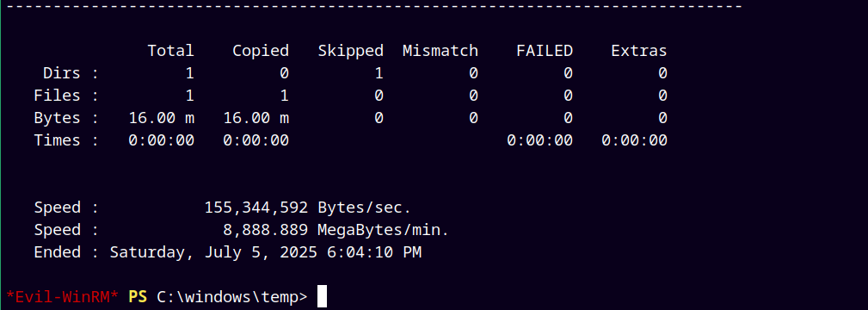Click the Skipped Dirs count of 1
868x310 pixels.
[x=379, y=73]
